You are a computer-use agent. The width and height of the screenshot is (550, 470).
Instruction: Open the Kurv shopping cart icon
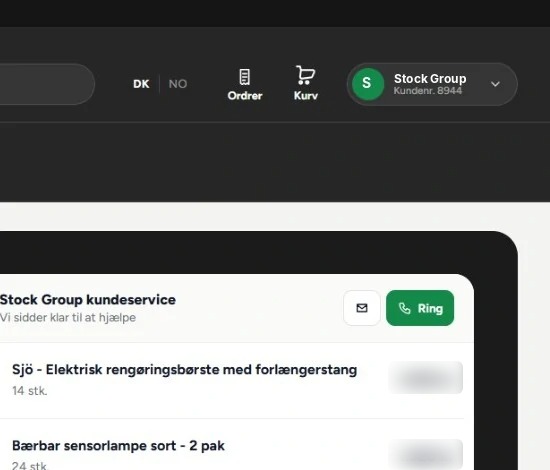(x=305, y=75)
